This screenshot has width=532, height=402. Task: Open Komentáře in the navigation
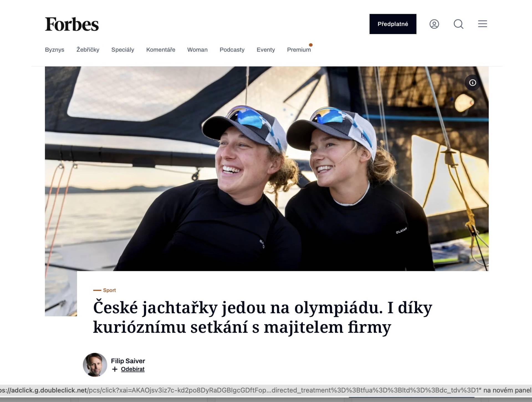coord(161,50)
